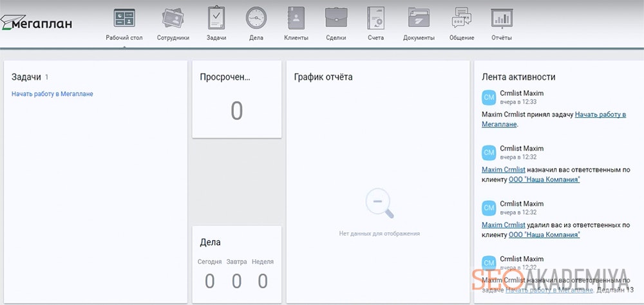Click the Рабочий стол menu label
This screenshot has width=644, height=305.
[124, 38]
